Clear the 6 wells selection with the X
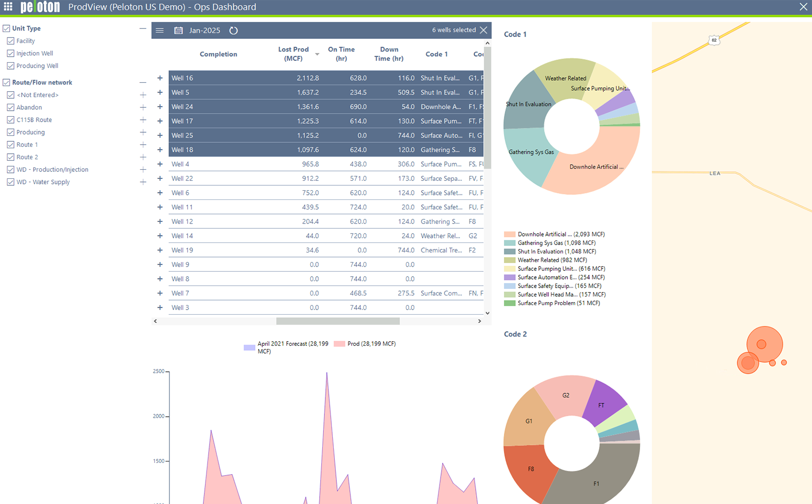812x504 pixels. tap(483, 30)
